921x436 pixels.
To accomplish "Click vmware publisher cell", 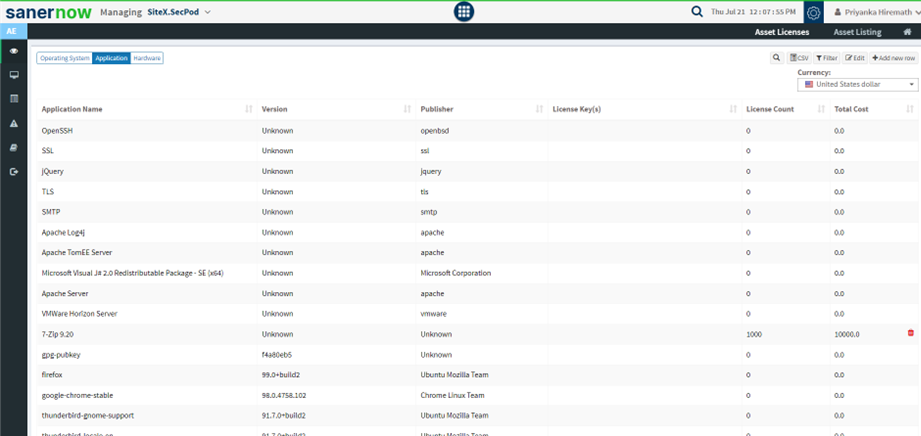I will tap(433, 314).
